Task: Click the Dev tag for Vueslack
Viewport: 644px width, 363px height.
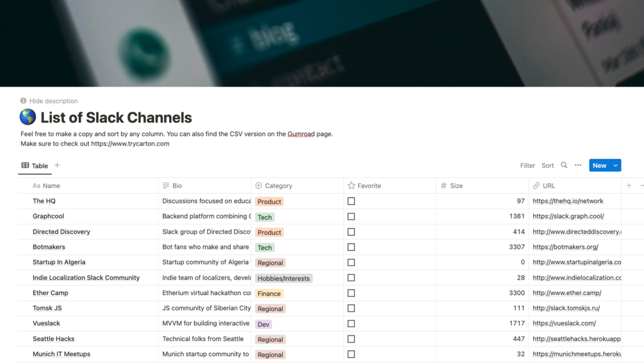Action: coord(263,325)
